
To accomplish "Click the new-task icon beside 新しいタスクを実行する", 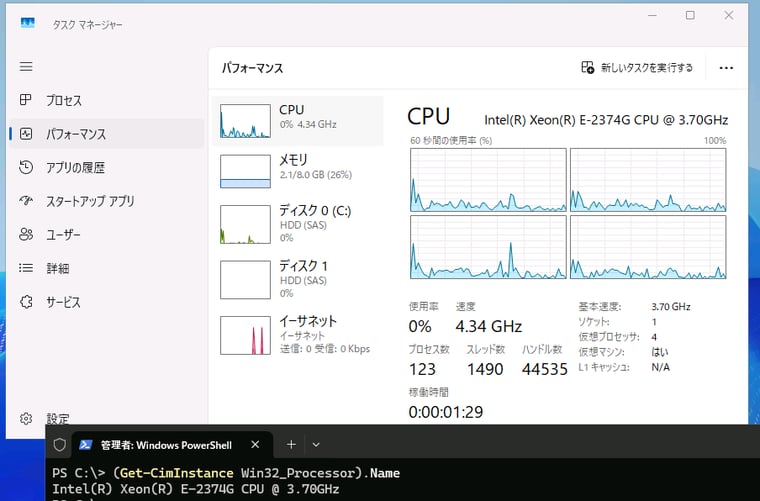I will point(587,67).
